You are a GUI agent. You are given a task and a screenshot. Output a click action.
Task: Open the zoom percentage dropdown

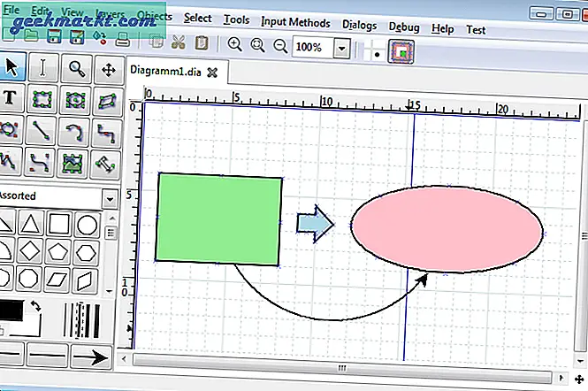click(342, 47)
